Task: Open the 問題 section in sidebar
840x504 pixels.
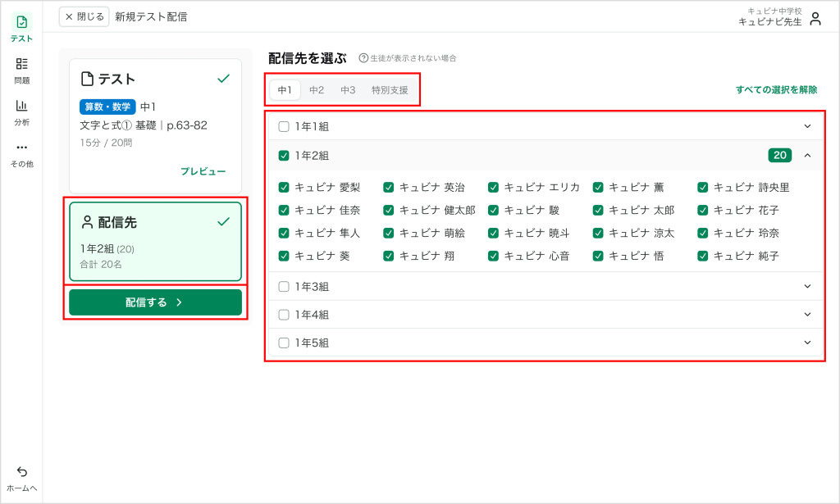Action: tap(21, 70)
